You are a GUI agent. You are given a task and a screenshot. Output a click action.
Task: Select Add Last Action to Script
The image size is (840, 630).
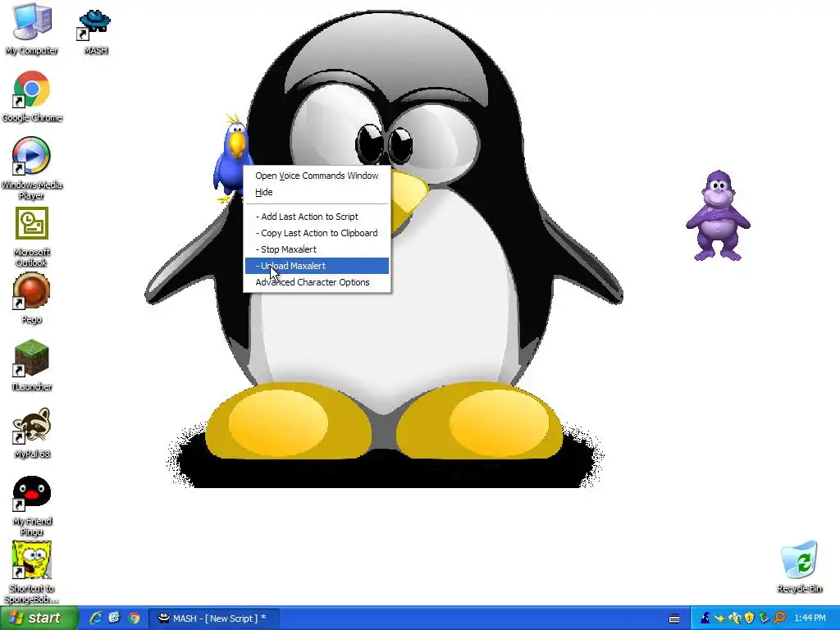[317, 217]
